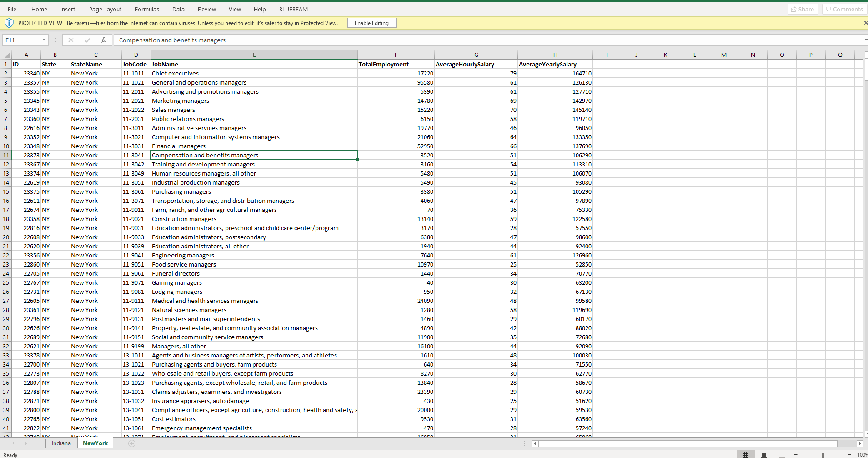Expand the formula bar chevron
The height and width of the screenshot is (458, 868).
point(865,40)
